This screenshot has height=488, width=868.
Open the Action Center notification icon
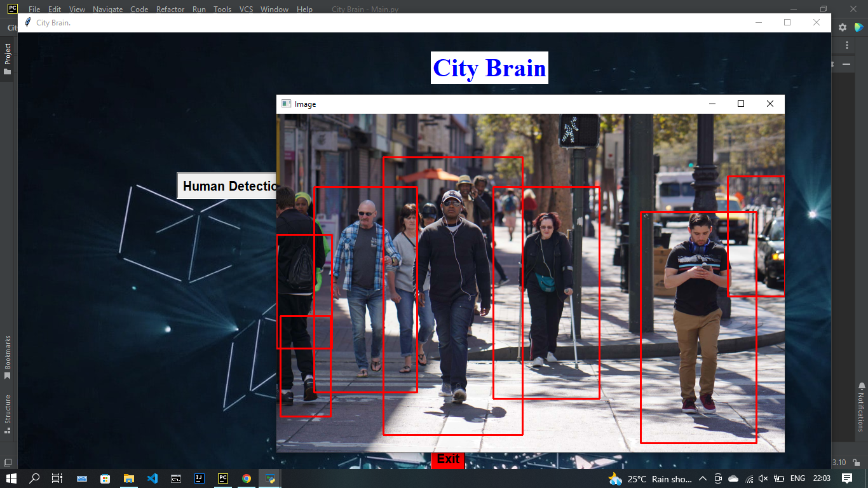tap(847, 478)
